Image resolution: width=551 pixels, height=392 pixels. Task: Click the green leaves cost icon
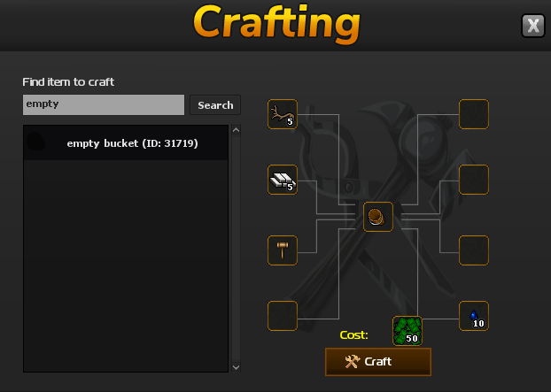click(x=407, y=331)
